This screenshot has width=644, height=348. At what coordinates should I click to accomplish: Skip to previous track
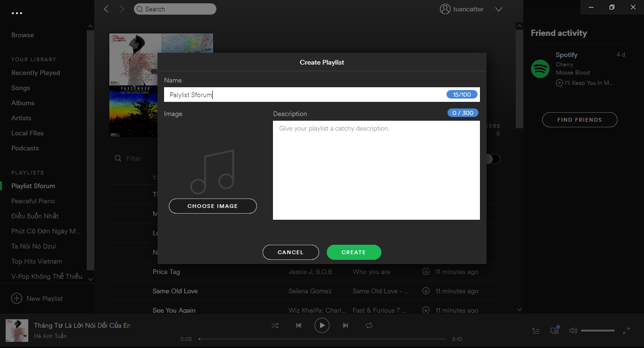(298, 325)
